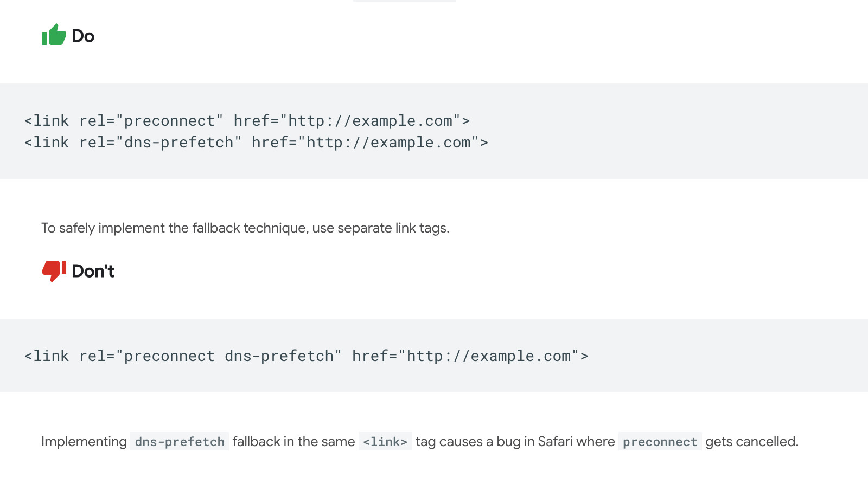Click the second gray code block background
Image resolution: width=868 pixels, height=477 pixels.
434,356
